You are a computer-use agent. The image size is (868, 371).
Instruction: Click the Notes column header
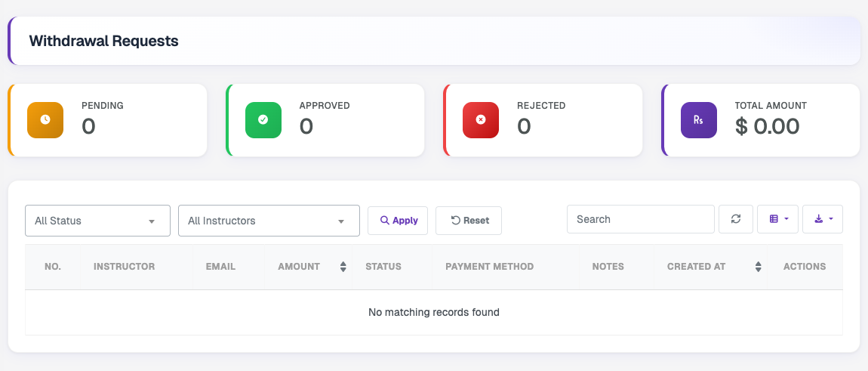[x=616, y=267]
